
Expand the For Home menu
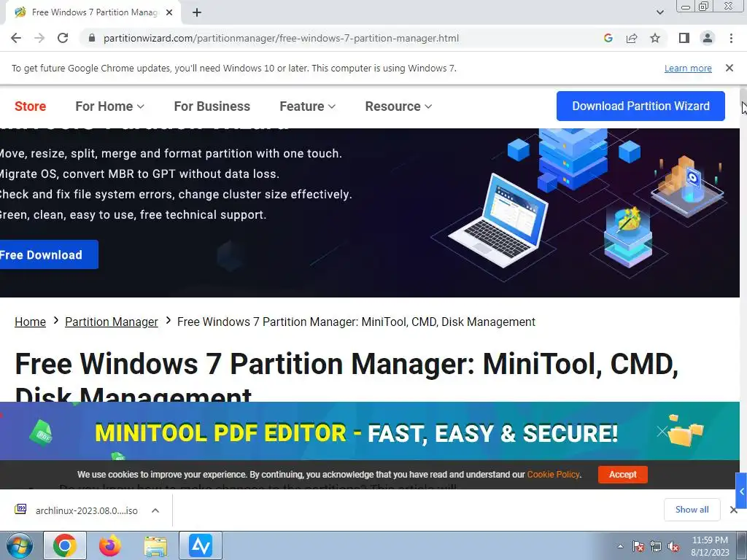(109, 106)
